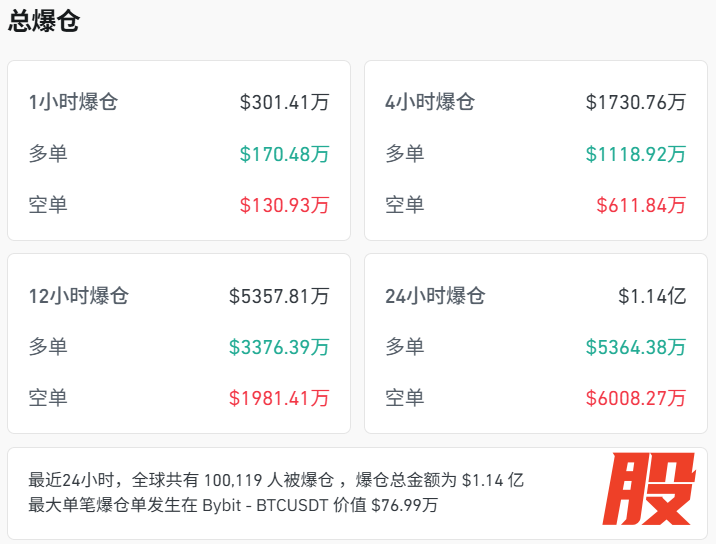The height and width of the screenshot is (544, 716).
Task: Click the red $1981.41万 short value
Action: click(279, 398)
